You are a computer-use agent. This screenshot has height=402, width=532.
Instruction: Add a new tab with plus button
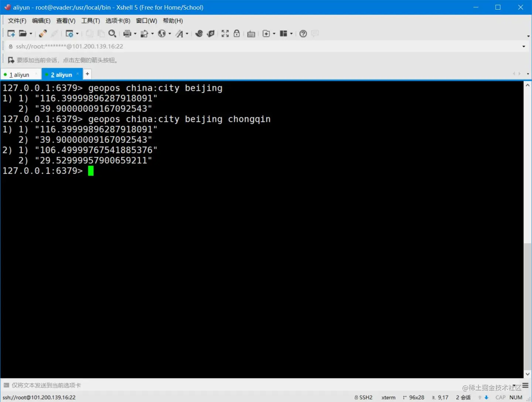click(87, 74)
